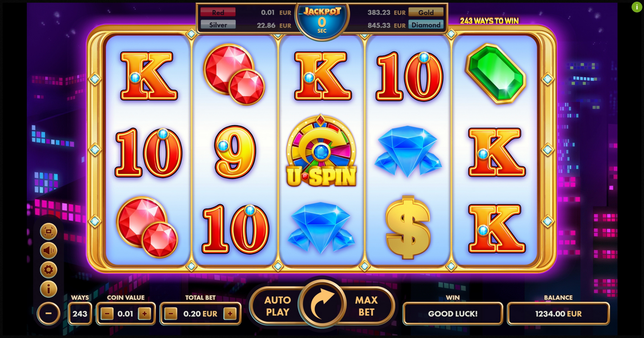The width and height of the screenshot is (644, 338).
Task: Click the Silver jackpot label
Action: tap(218, 25)
